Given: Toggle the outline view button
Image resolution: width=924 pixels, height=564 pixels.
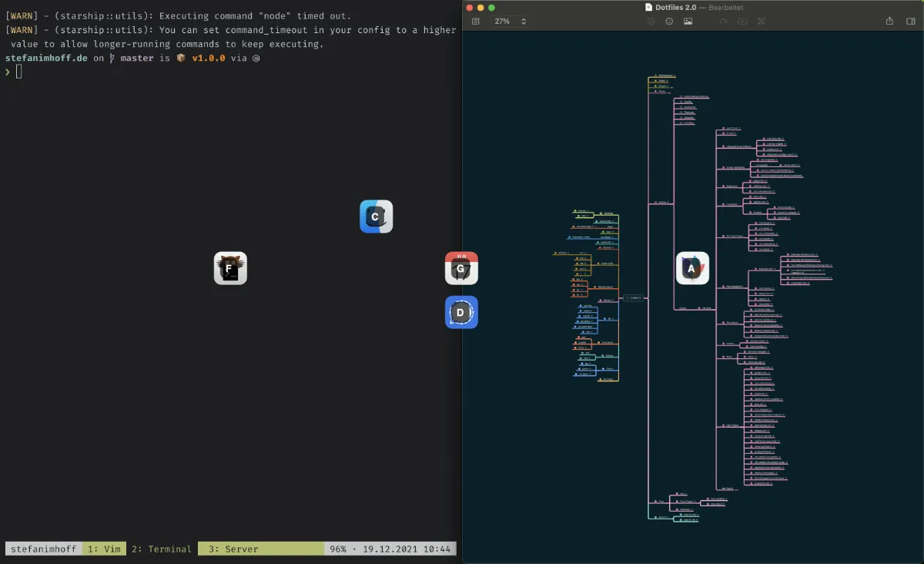Looking at the screenshot, I should coord(475,22).
